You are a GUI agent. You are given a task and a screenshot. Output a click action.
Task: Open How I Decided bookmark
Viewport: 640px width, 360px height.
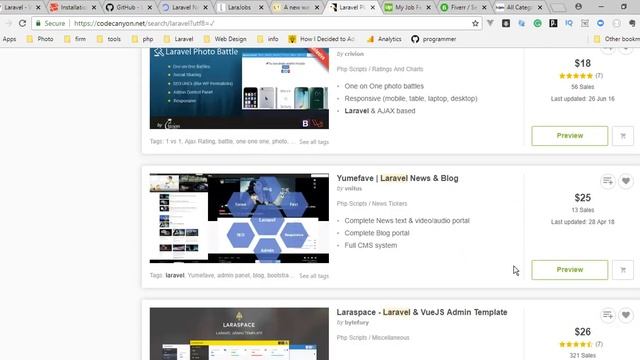click(321, 39)
